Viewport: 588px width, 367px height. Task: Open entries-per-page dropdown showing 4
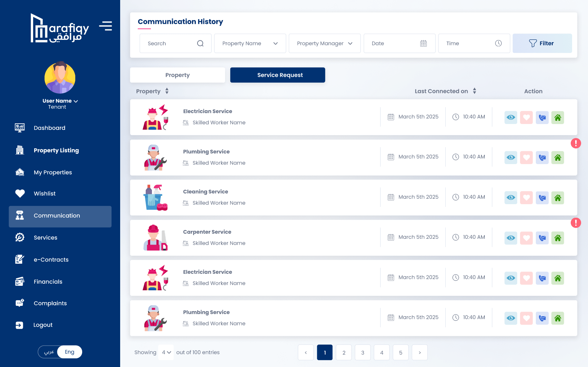(166, 352)
